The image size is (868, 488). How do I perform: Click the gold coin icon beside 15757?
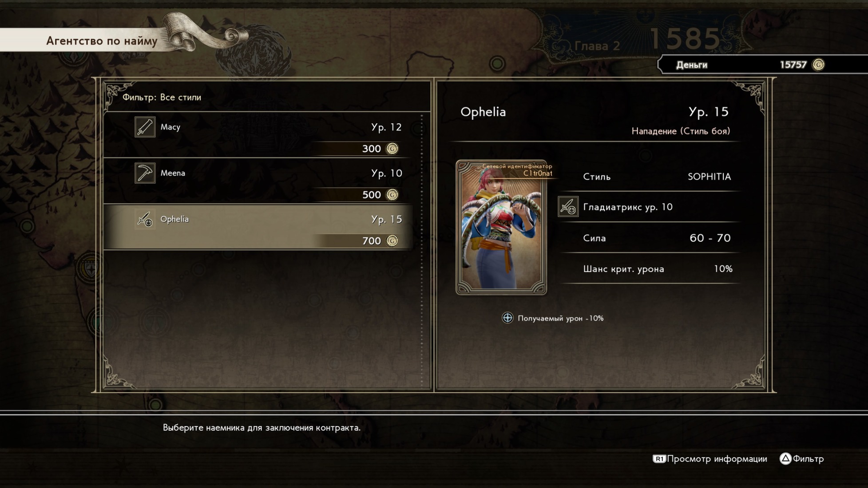tap(818, 65)
